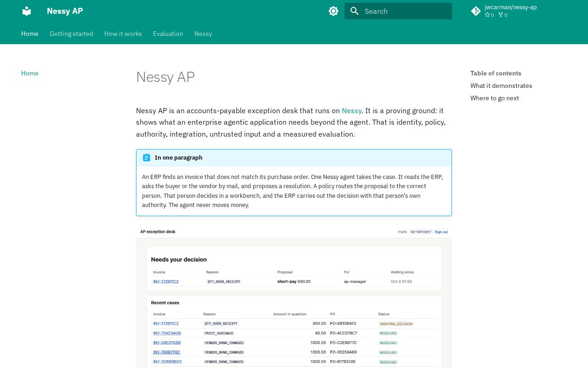Toggle the light/dark theme icon
Screen dimensions: 588x368
click(334, 11)
